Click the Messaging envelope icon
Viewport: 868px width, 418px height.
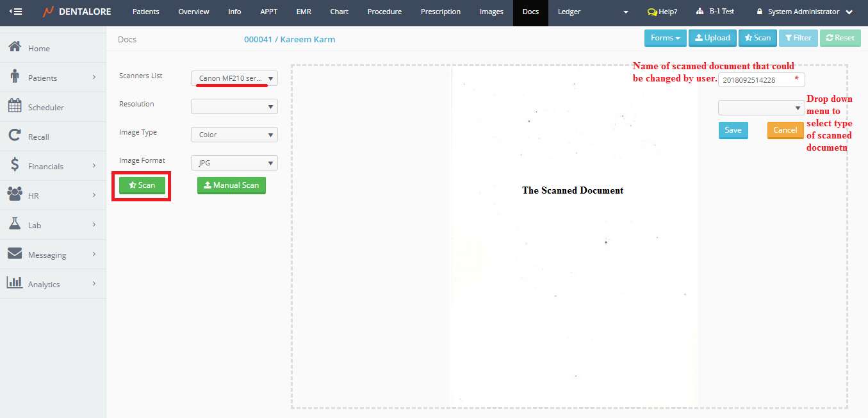[15, 254]
